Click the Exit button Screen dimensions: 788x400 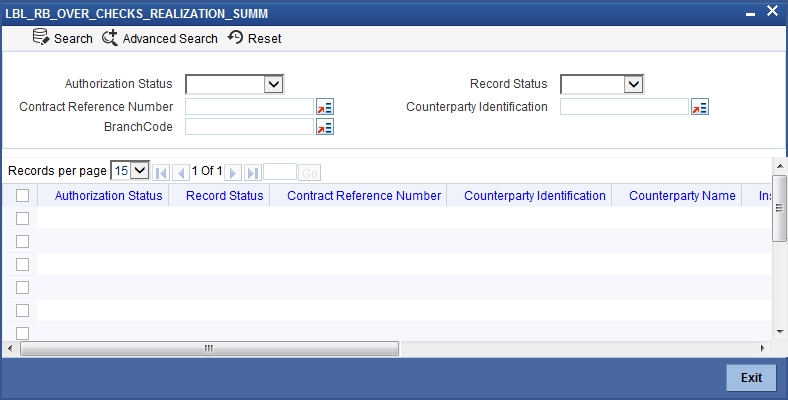751,377
